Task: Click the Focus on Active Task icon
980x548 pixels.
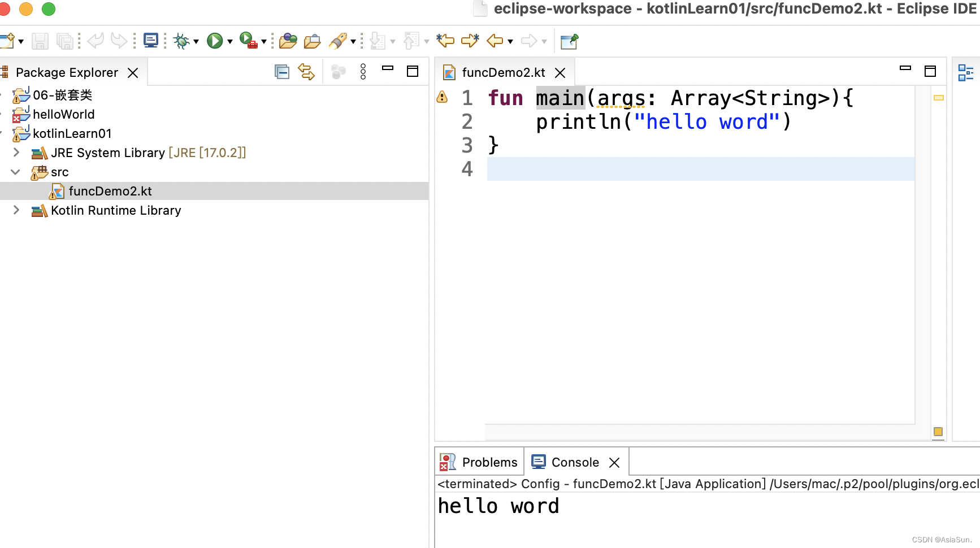Action: coord(338,72)
